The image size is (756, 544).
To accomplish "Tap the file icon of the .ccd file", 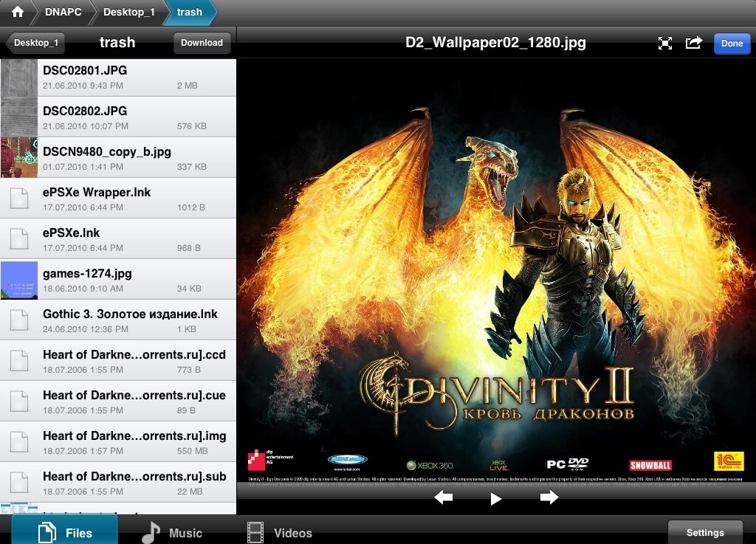I will pyautogui.click(x=19, y=360).
